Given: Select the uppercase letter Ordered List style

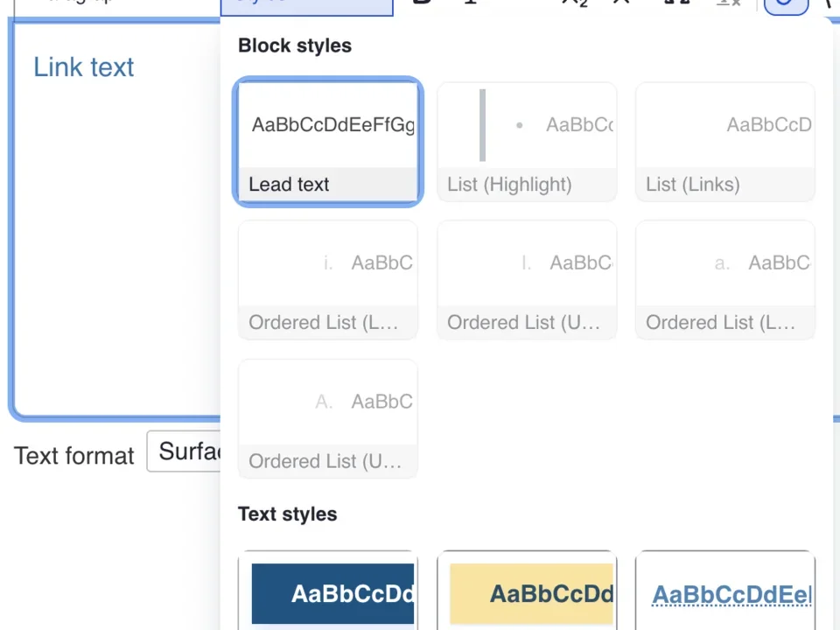Looking at the screenshot, I should click(327, 418).
